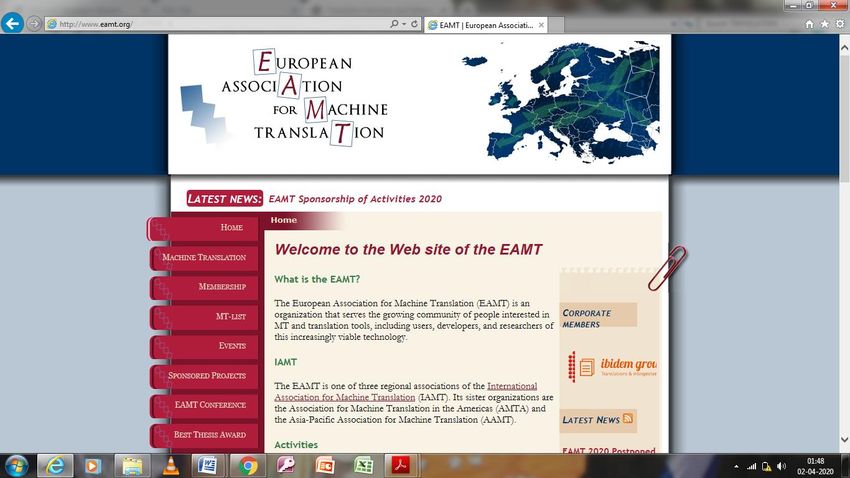The width and height of the screenshot is (850, 478).
Task: Close the EAMT browser tab
Action: click(x=541, y=25)
